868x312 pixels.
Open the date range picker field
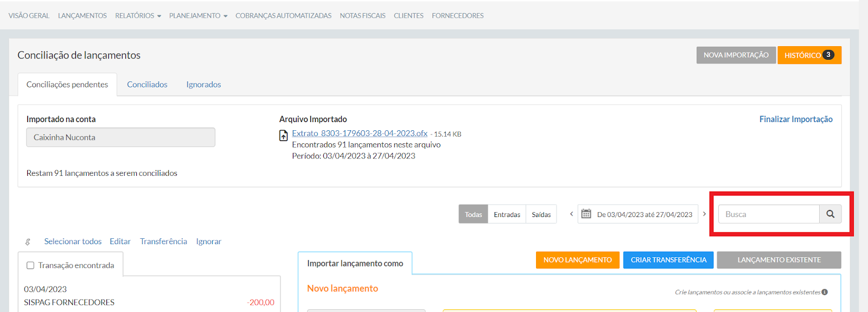638,214
